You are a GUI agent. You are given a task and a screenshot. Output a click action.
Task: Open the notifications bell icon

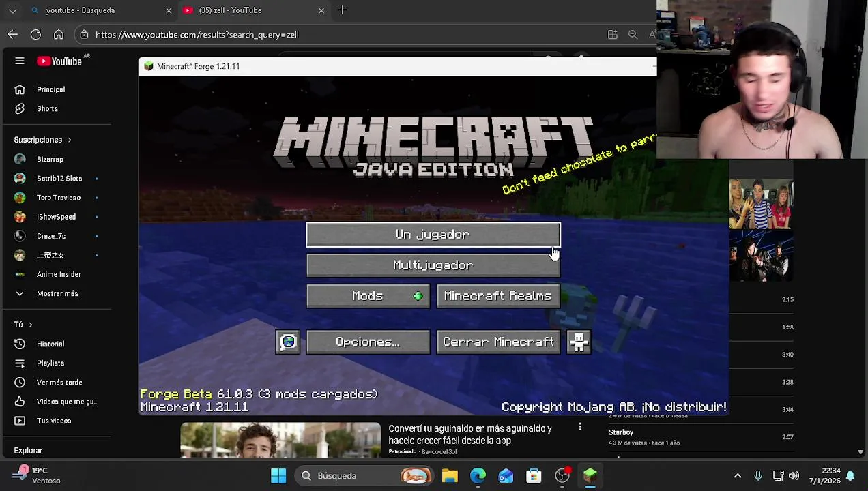click(850, 476)
